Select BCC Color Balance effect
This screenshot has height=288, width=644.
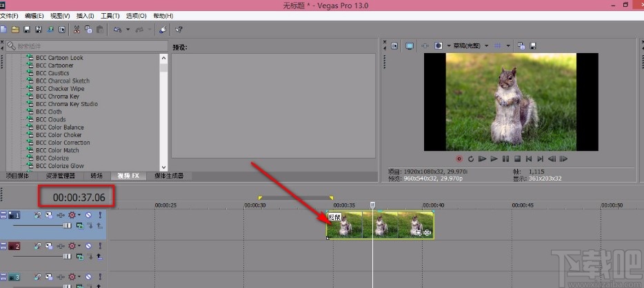coord(59,127)
